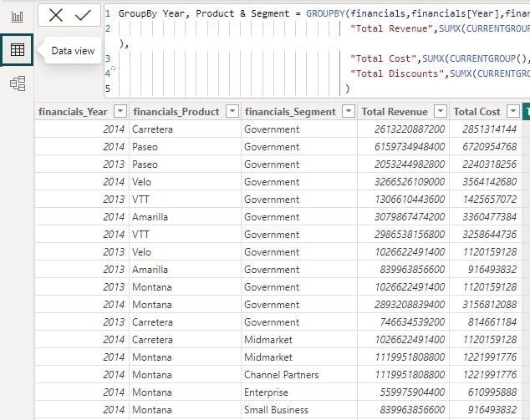Viewport: 530px width, 420px height.
Task: Select revenue cell 2613220887200
Action: [x=403, y=129]
